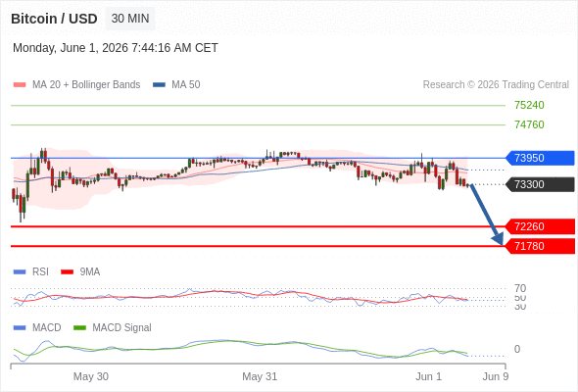Click the pink MA 20 + Bollinger Bands swatch
This screenshot has width=578, height=392.
coord(20,85)
